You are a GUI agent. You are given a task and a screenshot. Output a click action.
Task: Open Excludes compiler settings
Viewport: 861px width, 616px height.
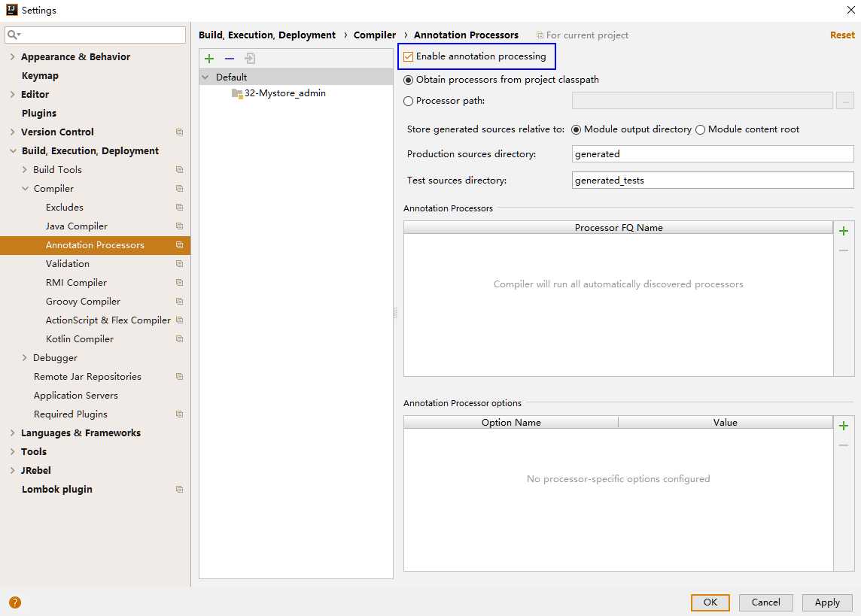(65, 208)
